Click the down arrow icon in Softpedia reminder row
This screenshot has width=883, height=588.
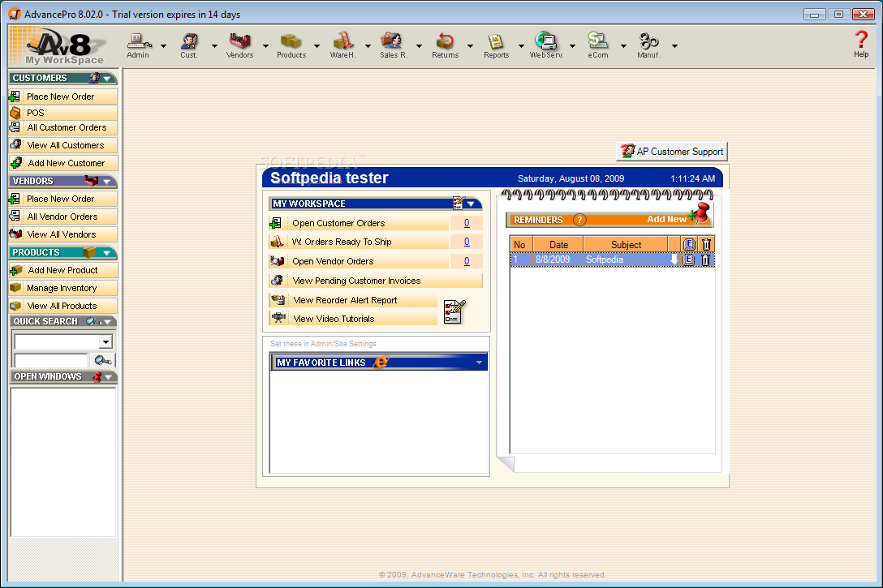[x=674, y=260]
